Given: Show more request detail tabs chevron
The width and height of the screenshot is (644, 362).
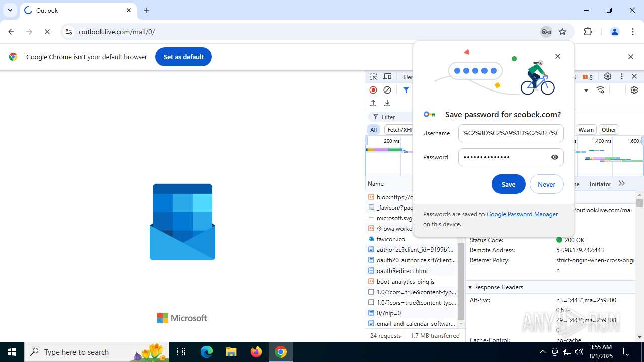Looking at the screenshot, I should point(622,184).
